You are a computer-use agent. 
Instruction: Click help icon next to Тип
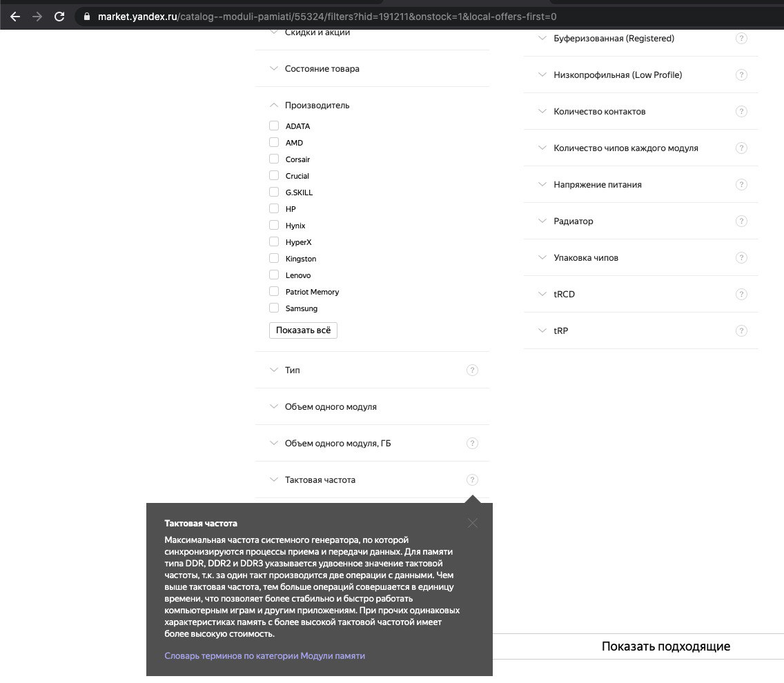pos(472,370)
